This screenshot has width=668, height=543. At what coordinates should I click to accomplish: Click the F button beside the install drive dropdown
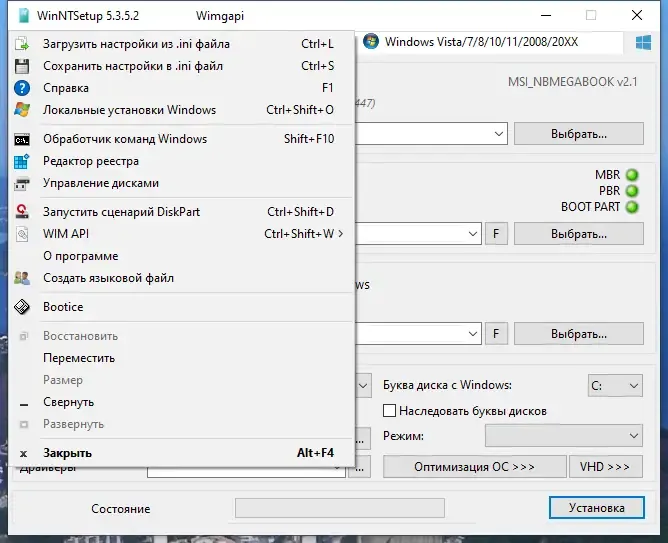click(496, 333)
